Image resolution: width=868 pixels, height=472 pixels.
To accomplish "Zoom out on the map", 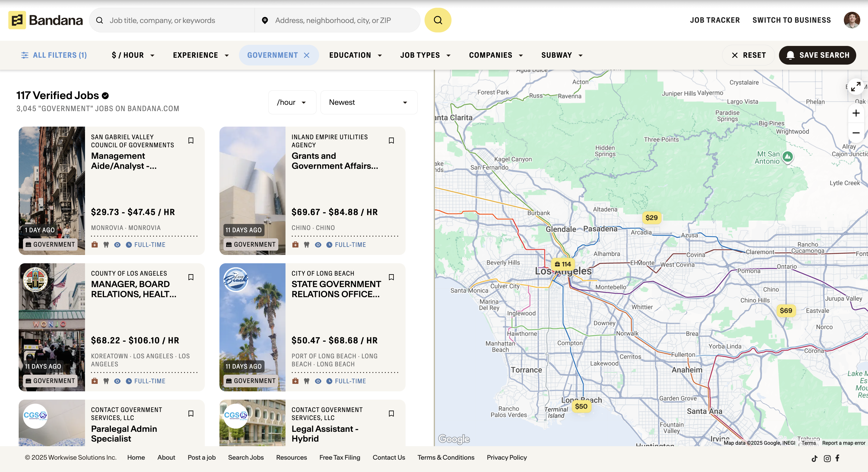I will pos(856,133).
